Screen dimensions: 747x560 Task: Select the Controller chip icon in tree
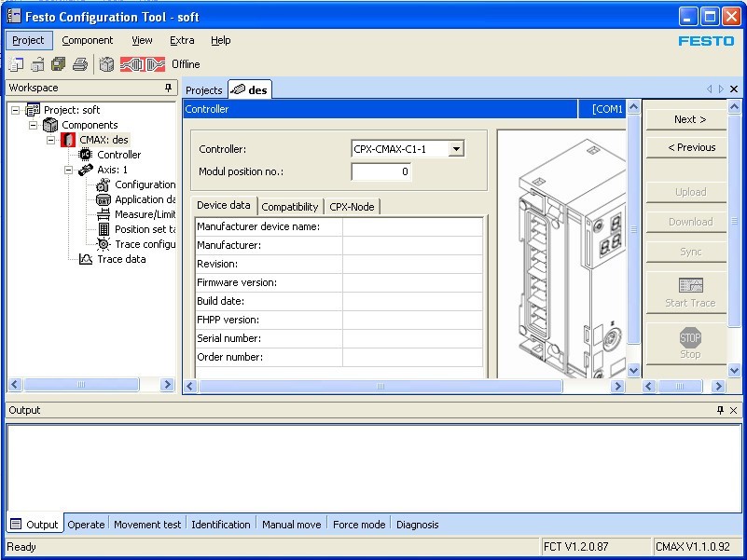[x=87, y=155]
